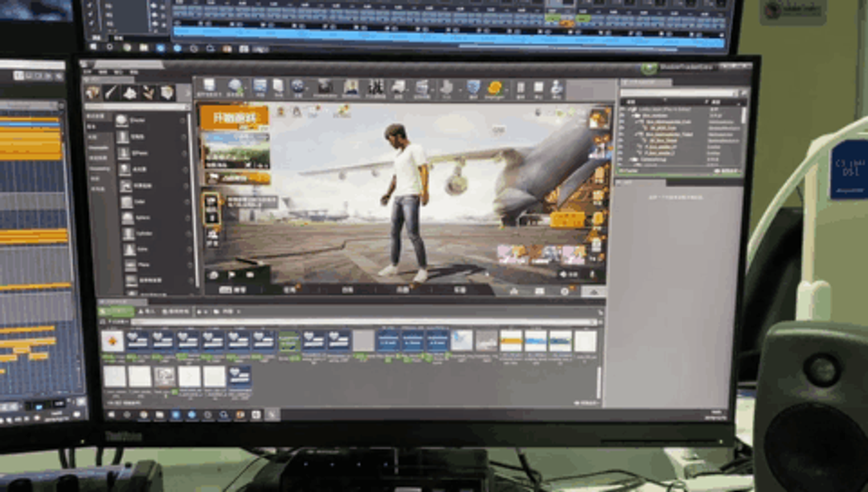Activate Foliage mode icon

coord(148,92)
